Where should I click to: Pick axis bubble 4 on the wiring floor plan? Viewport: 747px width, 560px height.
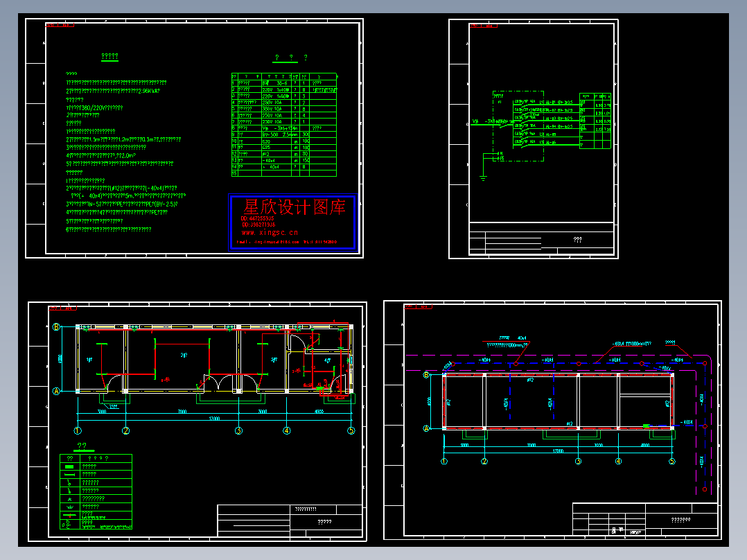(287, 430)
